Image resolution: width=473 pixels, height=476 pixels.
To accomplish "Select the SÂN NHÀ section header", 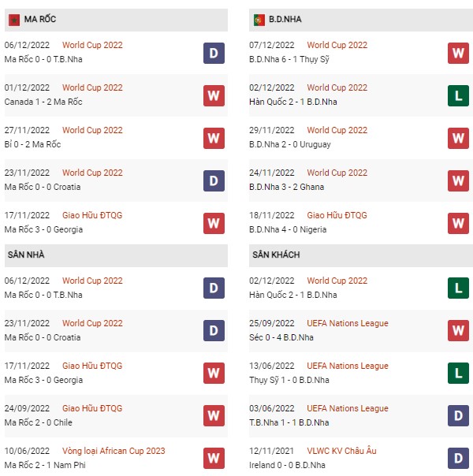I will pyautogui.click(x=116, y=255).
